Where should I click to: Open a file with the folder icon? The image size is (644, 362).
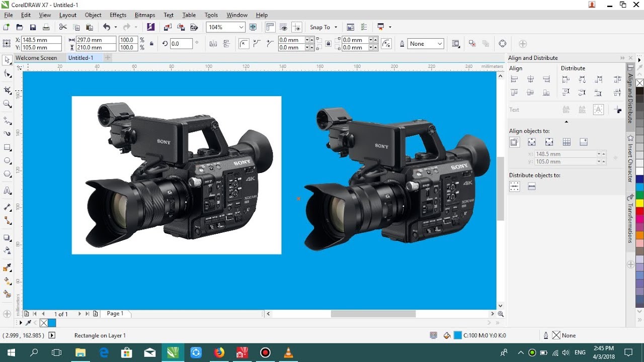20,27
